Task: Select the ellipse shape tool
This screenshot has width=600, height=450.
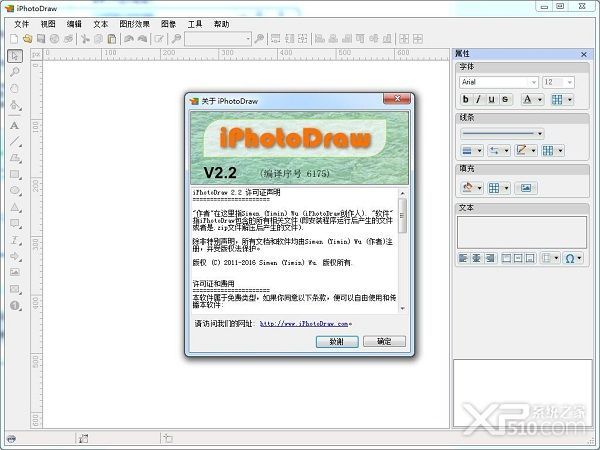Action: pyautogui.click(x=15, y=191)
